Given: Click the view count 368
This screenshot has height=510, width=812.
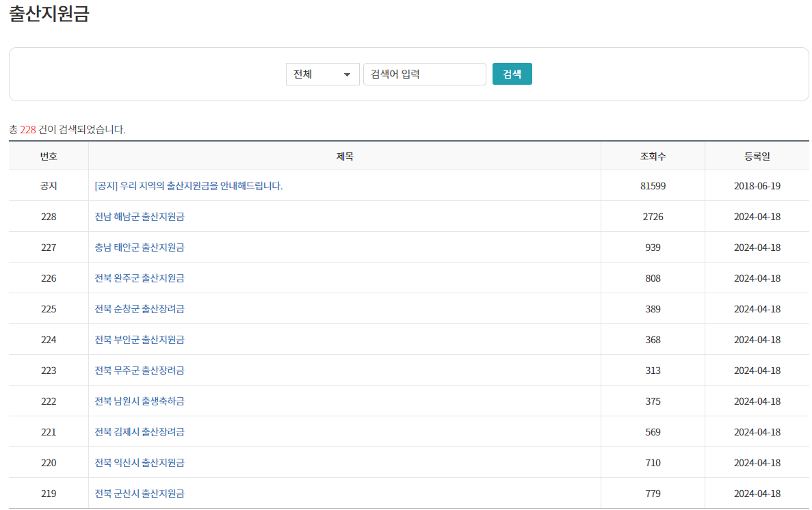Looking at the screenshot, I should click(653, 340).
